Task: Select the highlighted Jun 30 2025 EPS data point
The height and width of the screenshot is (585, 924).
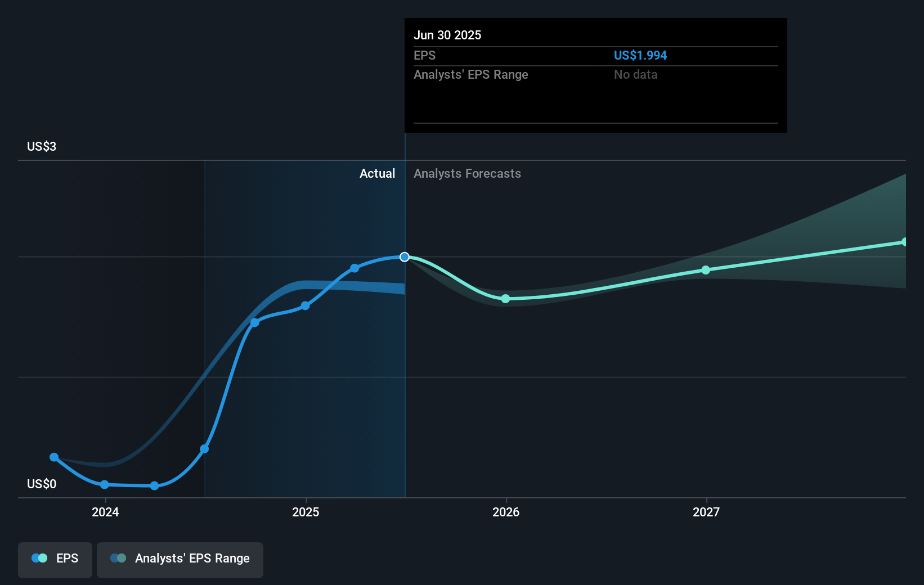Action: click(405, 257)
